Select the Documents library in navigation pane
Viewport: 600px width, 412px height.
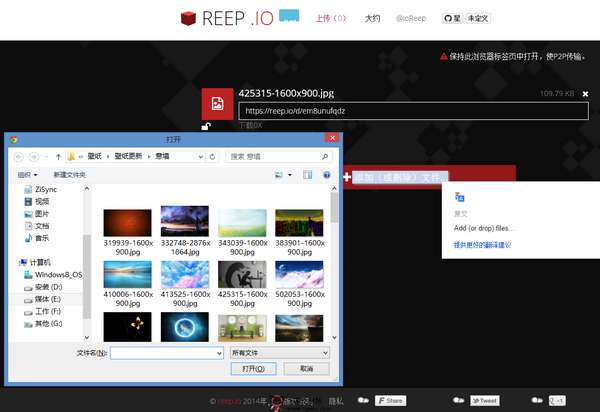[x=37, y=226]
